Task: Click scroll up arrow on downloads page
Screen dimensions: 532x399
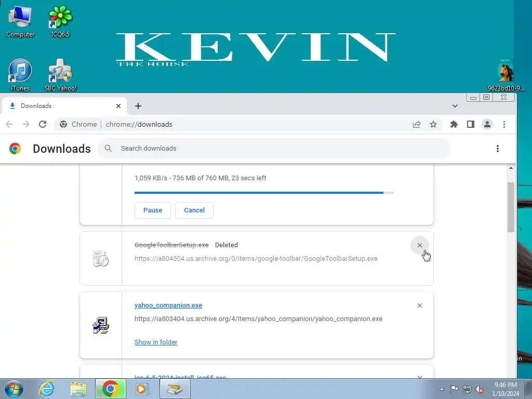Action: coord(511,168)
